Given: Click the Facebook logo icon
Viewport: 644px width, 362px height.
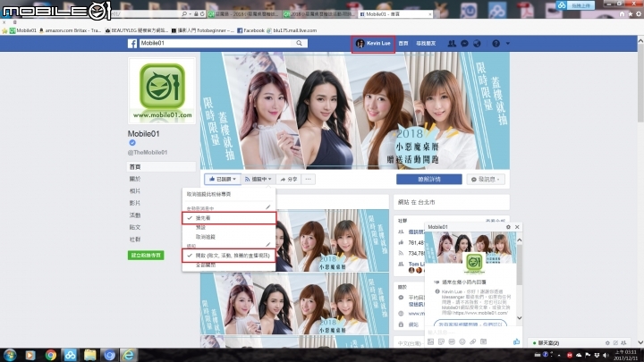Looking at the screenshot, I should [132, 43].
